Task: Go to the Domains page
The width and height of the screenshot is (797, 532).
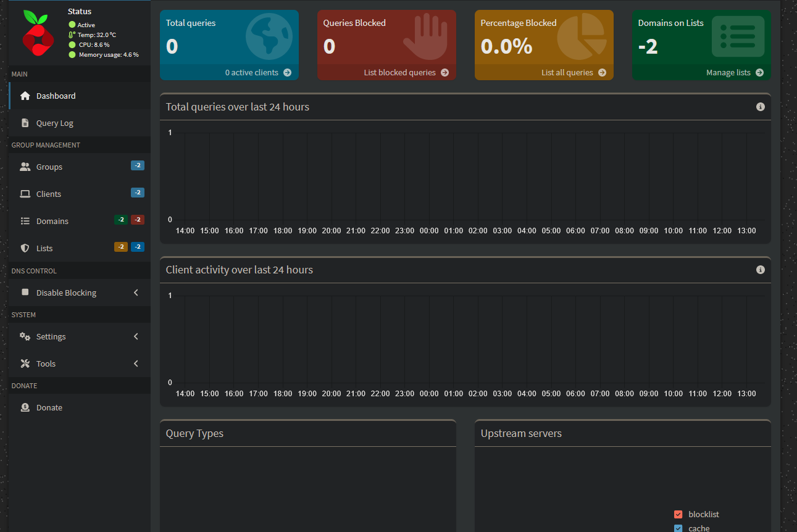Action: [80, 221]
